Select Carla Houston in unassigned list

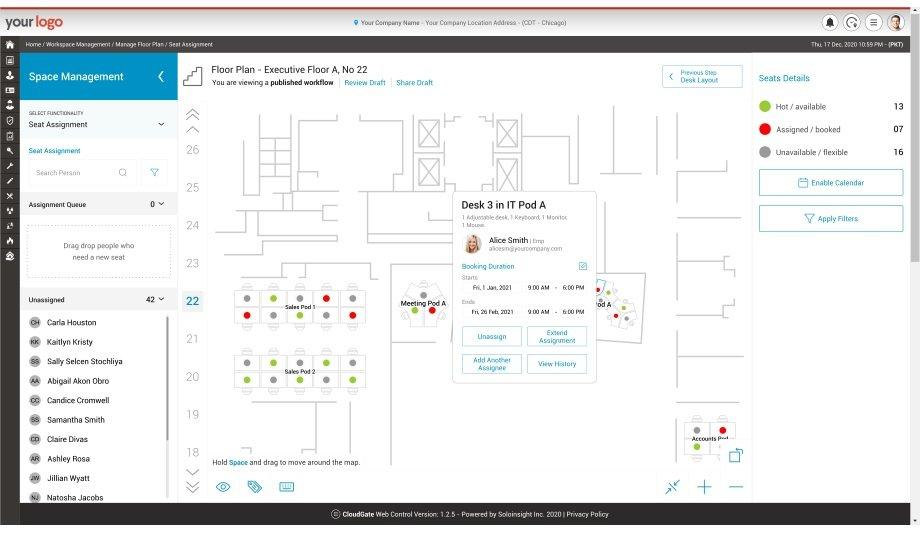pos(71,322)
